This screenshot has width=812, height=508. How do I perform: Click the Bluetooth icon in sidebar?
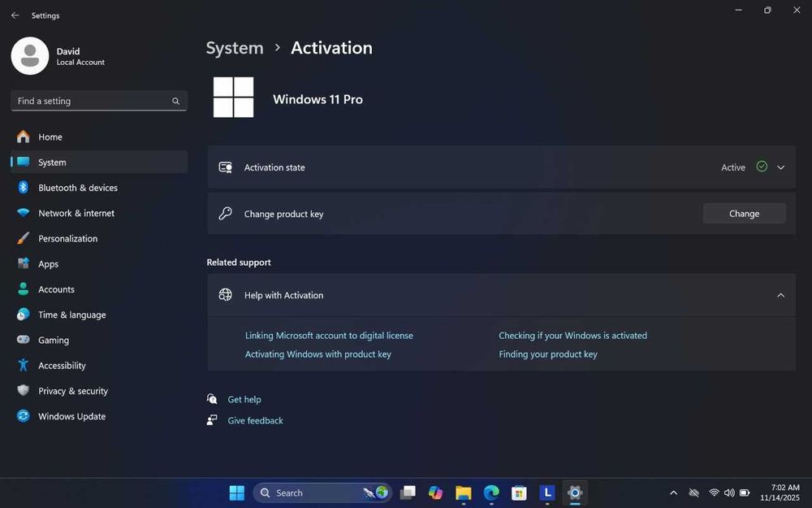(24, 188)
